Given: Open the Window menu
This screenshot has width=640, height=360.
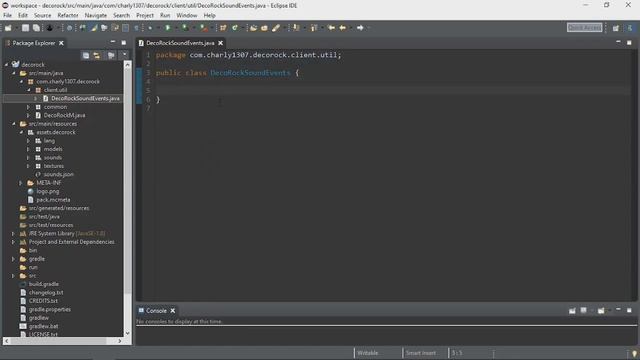Looking at the screenshot, I should 187,16.
